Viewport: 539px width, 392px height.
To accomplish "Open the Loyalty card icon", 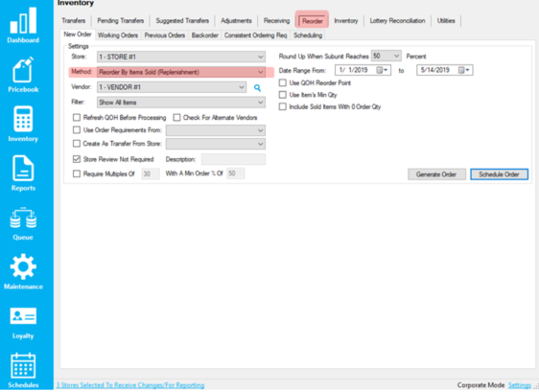I will pyautogui.click(x=23, y=316).
